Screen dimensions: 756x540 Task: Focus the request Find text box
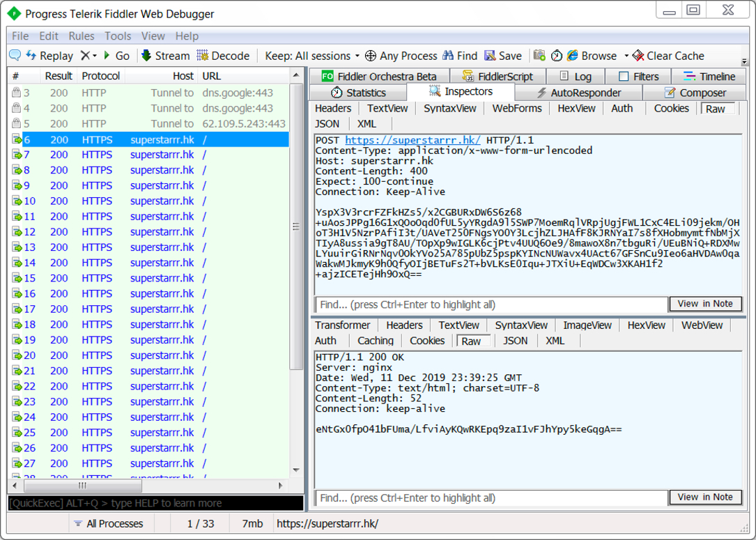click(491, 304)
